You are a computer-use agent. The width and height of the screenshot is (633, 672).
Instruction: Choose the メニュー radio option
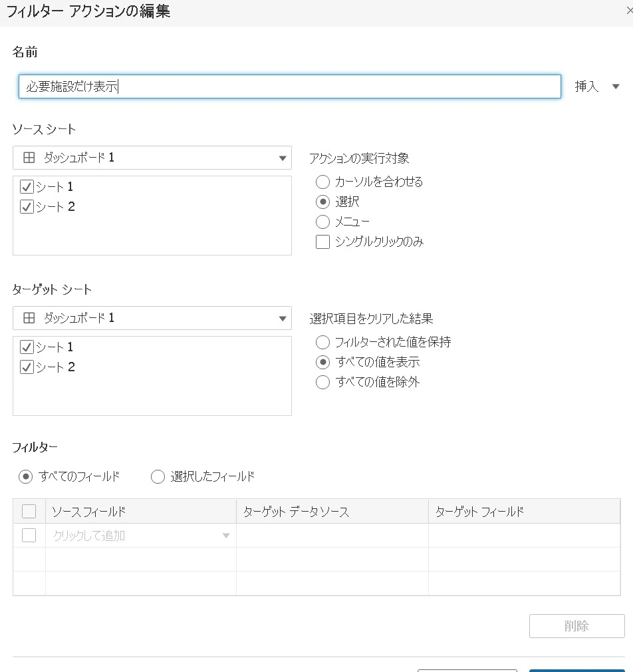(x=322, y=222)
